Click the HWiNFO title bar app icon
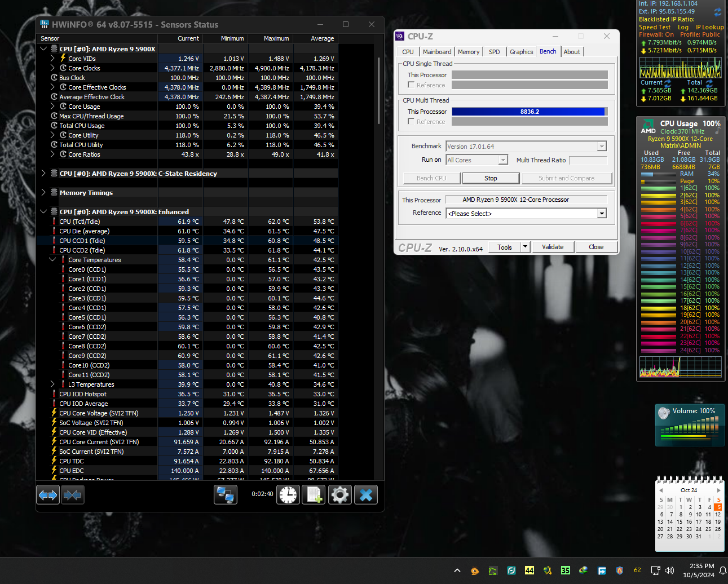Viewport: 728px width, 584px height. (45, 24)
